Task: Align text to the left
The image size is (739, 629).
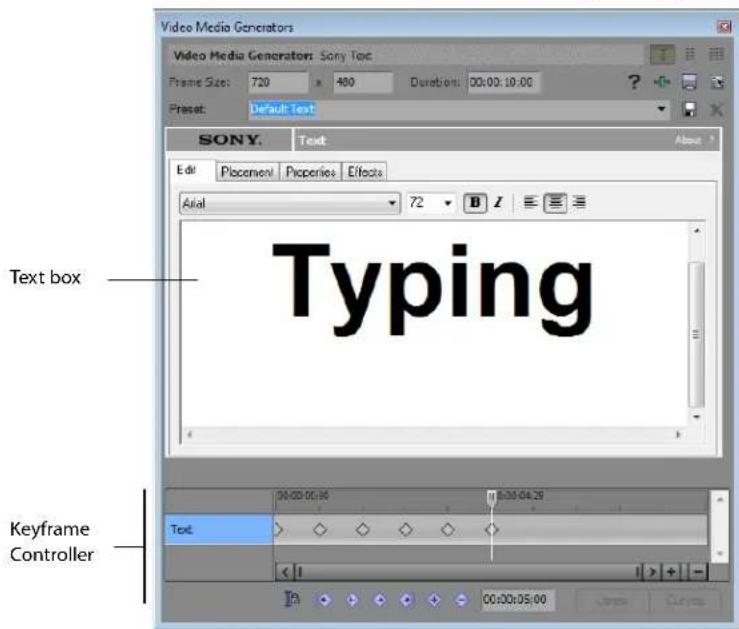Action: click(x=530, y=203)
